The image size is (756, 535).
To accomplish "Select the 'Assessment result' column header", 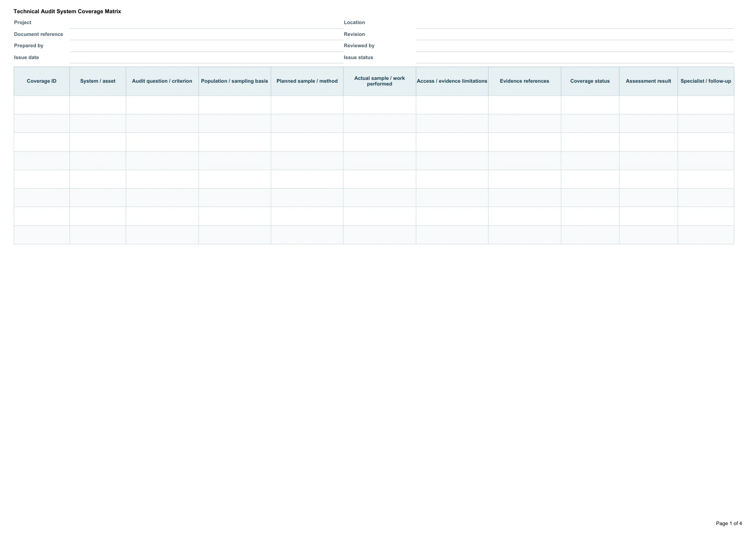I will pyautogui.click(x=648, y=81).
